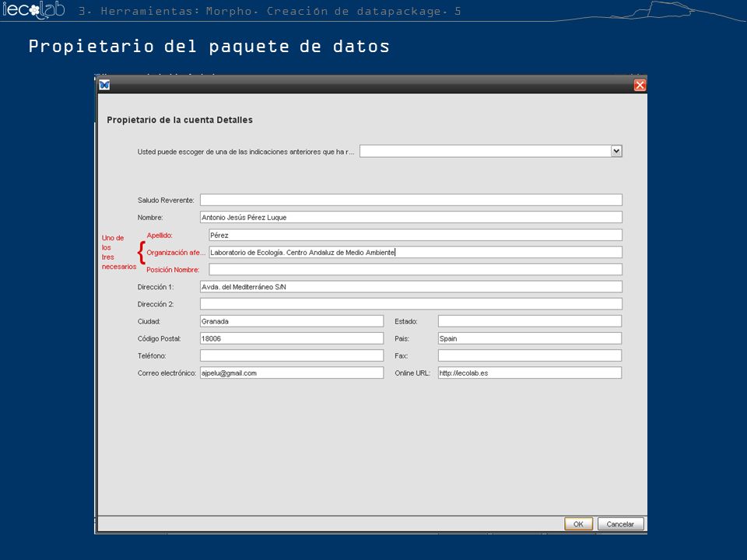Click the 'Online URL:' label
Screen dimensions: 747x560
pos(412,373)
